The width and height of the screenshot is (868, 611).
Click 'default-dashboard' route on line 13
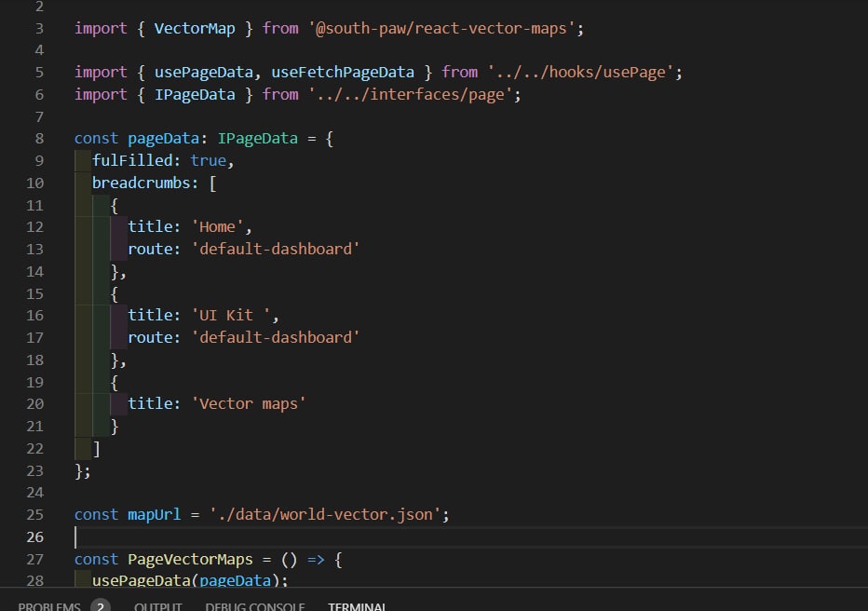pyautogui.click(x=276, y=249)
